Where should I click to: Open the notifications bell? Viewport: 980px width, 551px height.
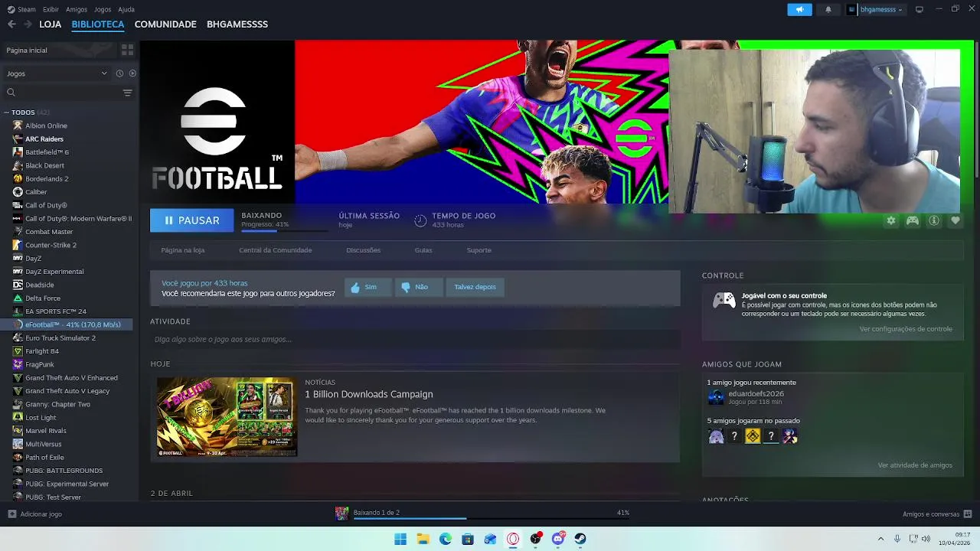[828, 9]
